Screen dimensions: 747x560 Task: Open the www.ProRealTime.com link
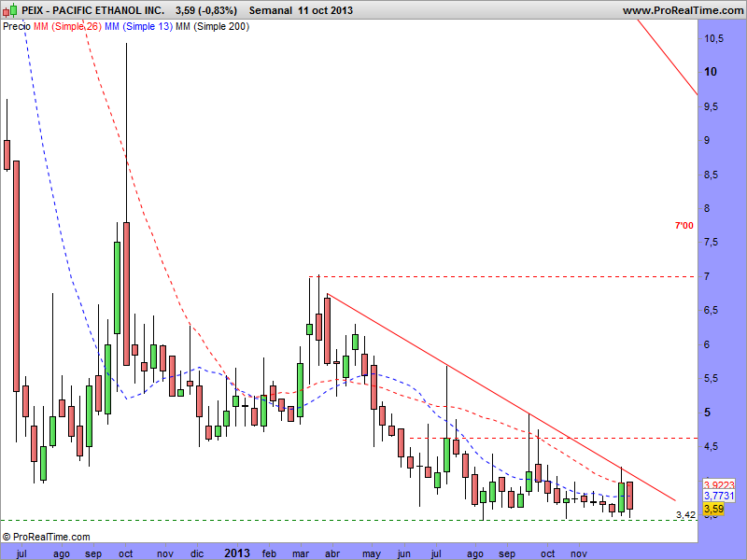pos(683,10)
